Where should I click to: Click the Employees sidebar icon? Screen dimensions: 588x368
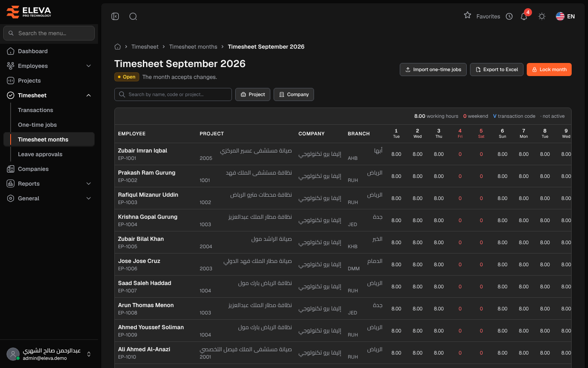point(11,66)
